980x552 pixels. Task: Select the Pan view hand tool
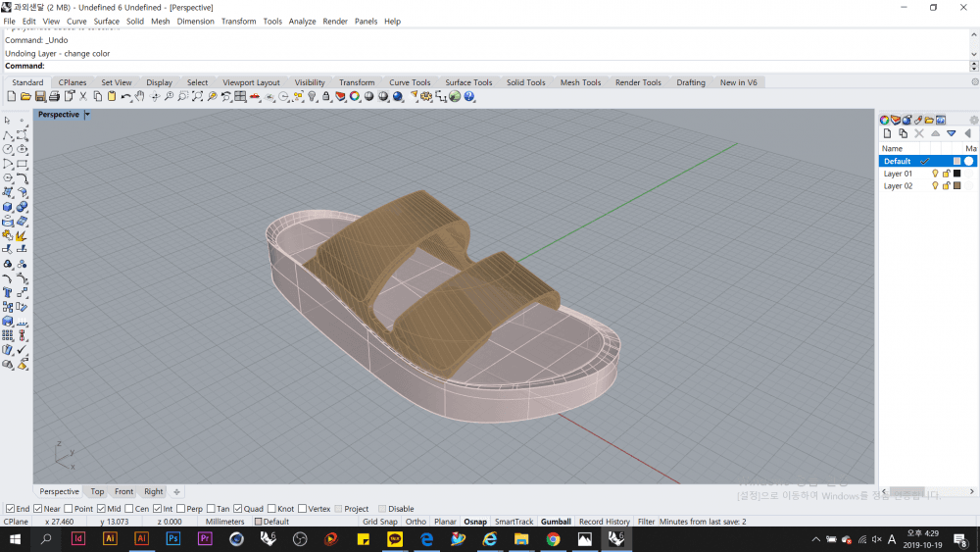(x=140, y=97)
